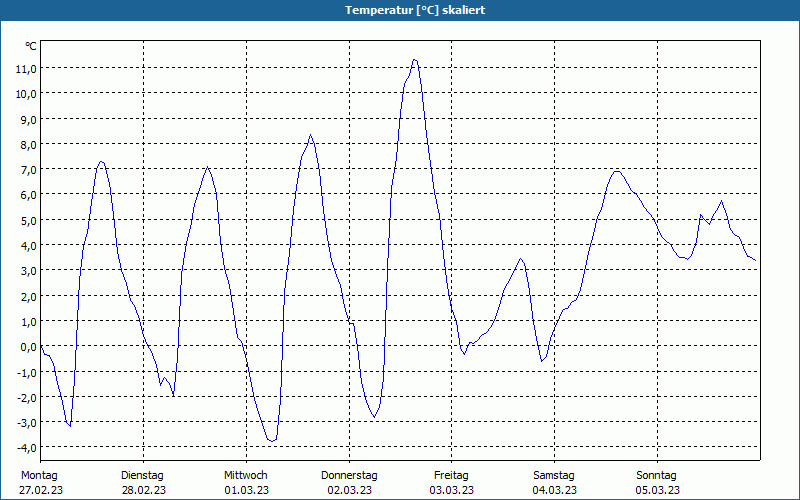Image resolution: width=800 pixels, height=500 pixels.
Task: Select the 01.03.23 date label
Action: [246, 490]
